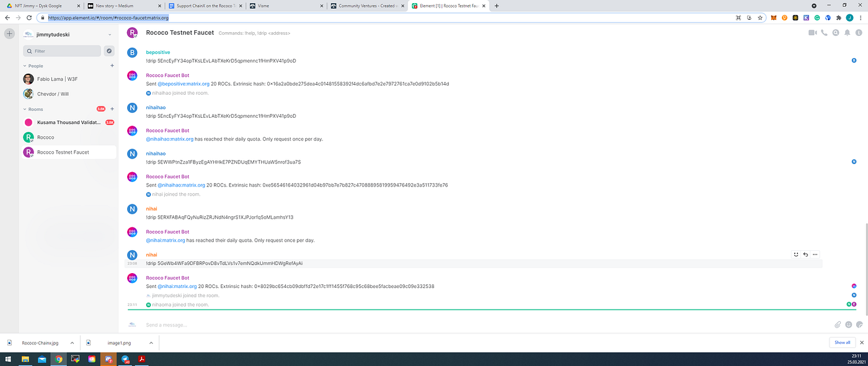Open the Chrome extensions puzzle icon
The width and height of the screenshot is (868, 366).
[x=838, y=18]
